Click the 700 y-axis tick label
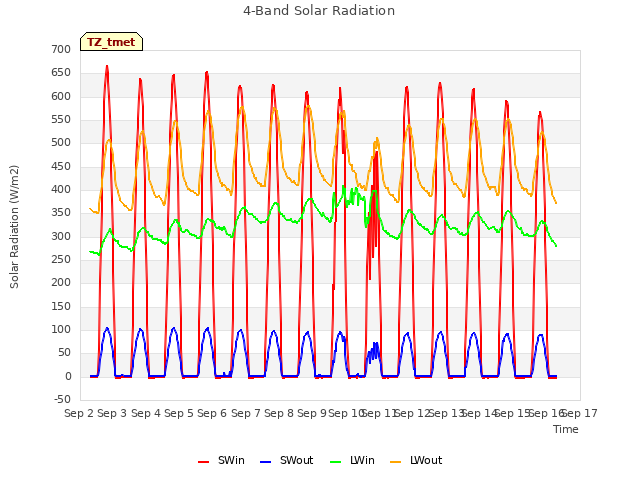 click(x=61, y=49)
